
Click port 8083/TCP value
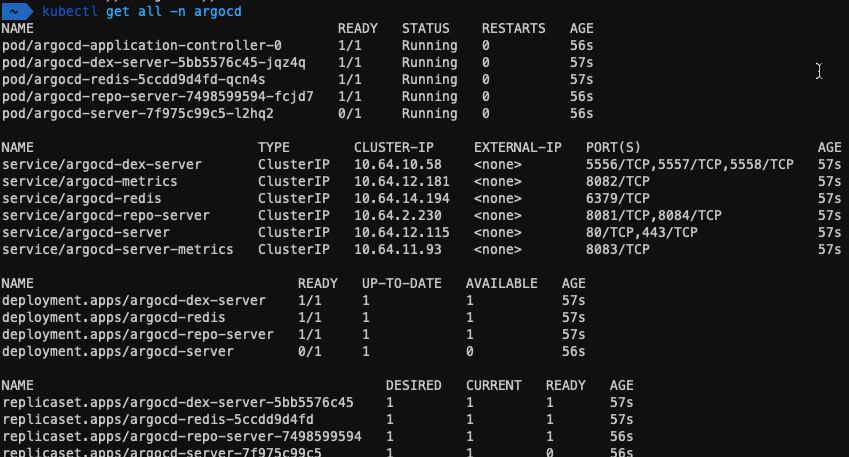click(x=618, y=250)
